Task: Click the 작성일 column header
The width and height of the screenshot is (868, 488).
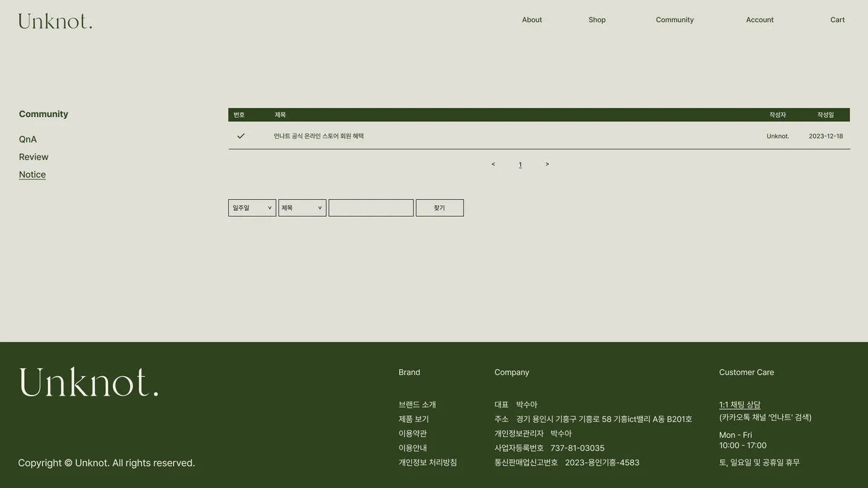Action: (x=826, y=115)
